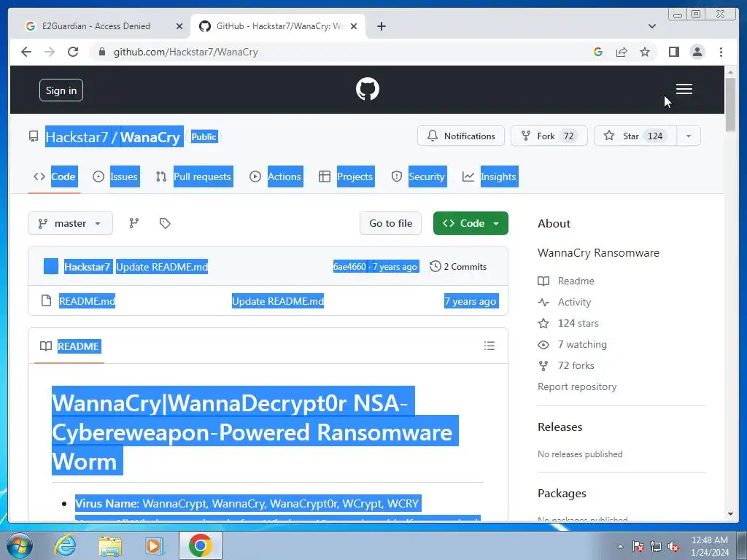Open Chrome side panel icon
The height and width of the screenshot is (560, 747).
click(x=673, y=52)
